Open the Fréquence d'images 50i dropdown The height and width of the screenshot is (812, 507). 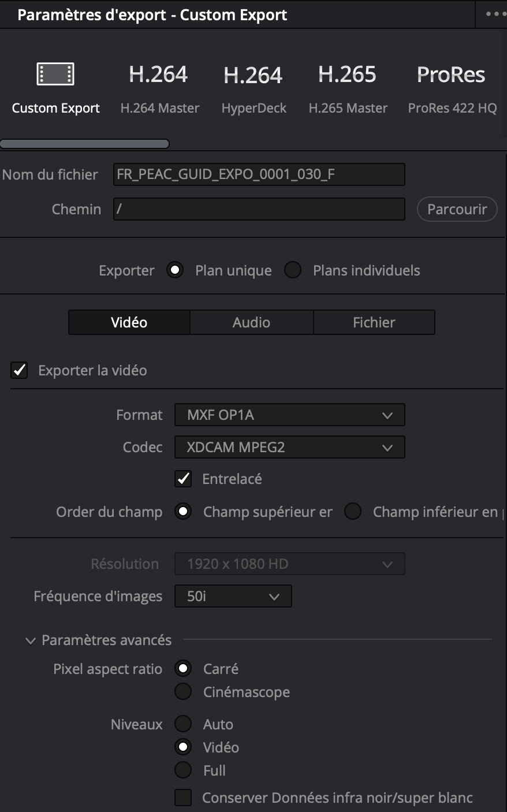(233, 596)
